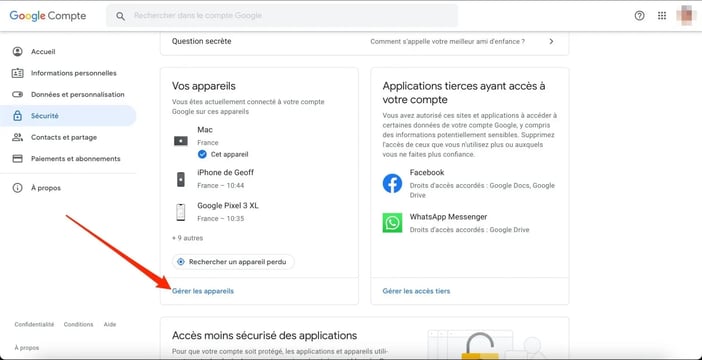The width and height of the screenshot is (702, 360).
Task: Click the search magnifier icon
Action: 120,16
